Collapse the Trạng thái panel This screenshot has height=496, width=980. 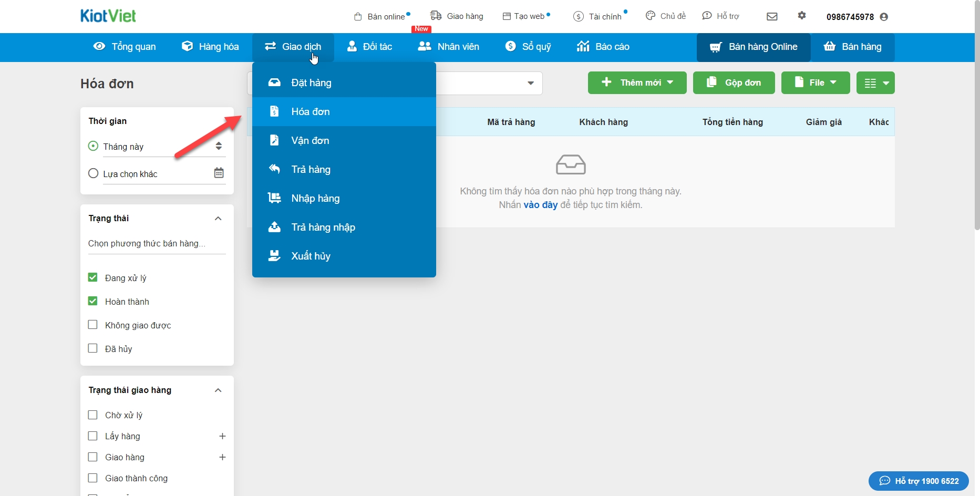(218, 219)
